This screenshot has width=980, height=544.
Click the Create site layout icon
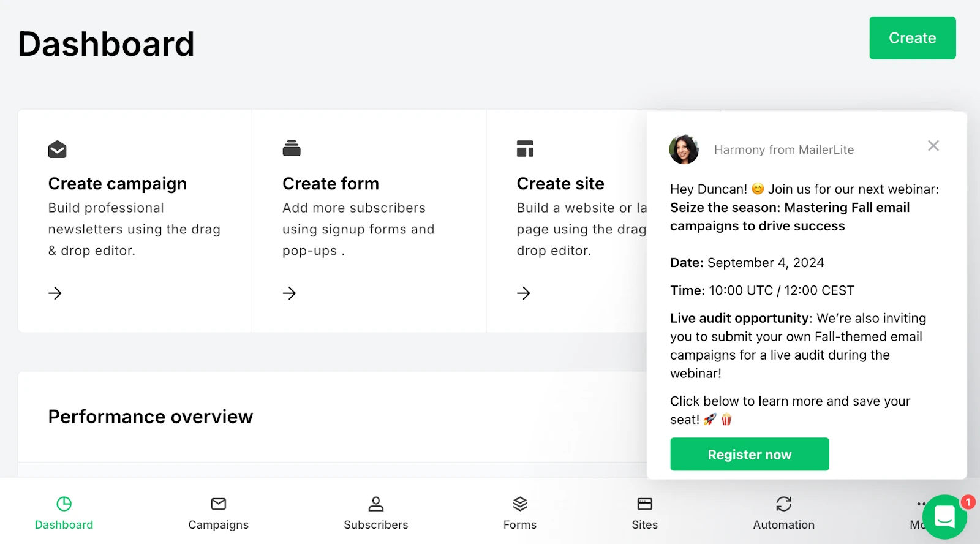pyautogui.click(x=525, y=149)
